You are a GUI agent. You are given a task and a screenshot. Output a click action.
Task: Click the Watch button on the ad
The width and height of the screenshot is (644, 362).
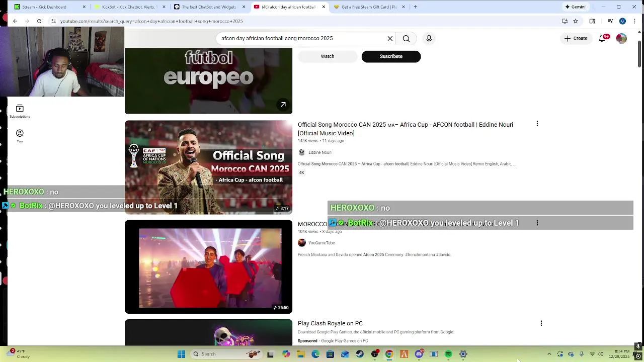tap(328, 56)
